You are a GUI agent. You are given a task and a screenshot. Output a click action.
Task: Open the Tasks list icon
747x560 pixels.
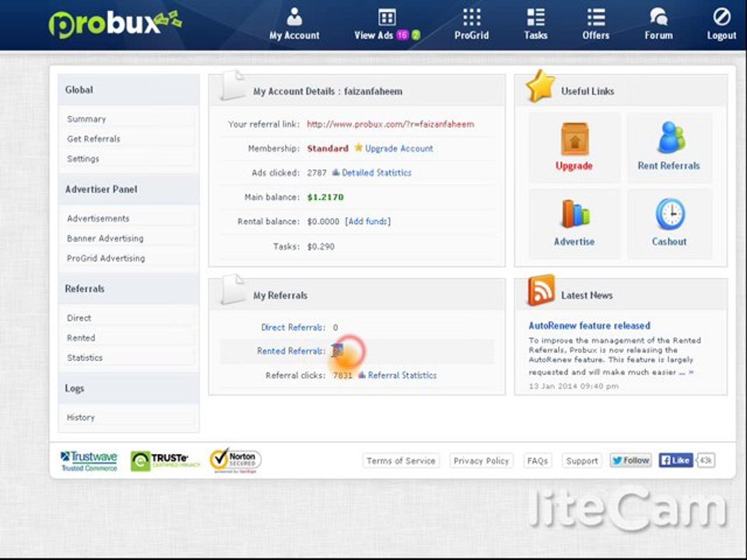[x=536, y=18]
